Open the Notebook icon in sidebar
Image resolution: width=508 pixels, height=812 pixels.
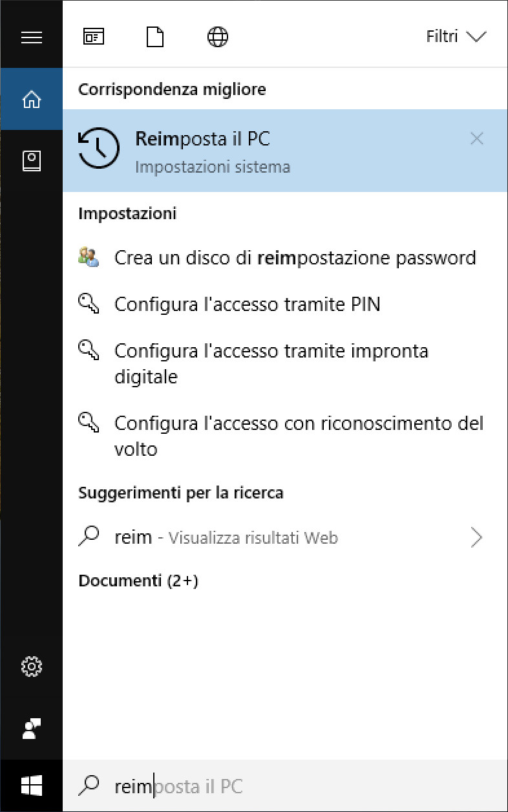coord(31,161)
